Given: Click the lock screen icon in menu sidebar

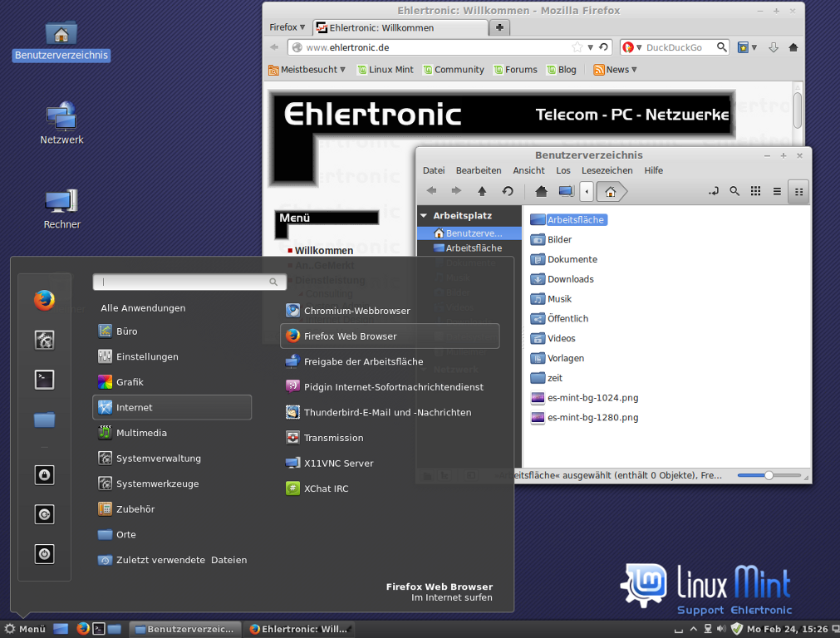Looking at the screenshot, I should (x=44, y=475).
